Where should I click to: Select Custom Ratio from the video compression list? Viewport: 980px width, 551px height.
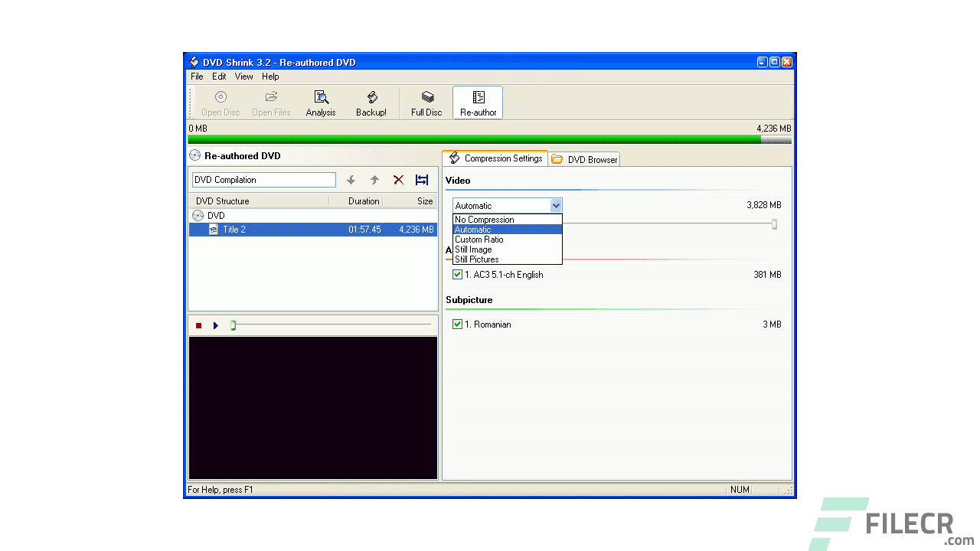[x=479, y=239]
